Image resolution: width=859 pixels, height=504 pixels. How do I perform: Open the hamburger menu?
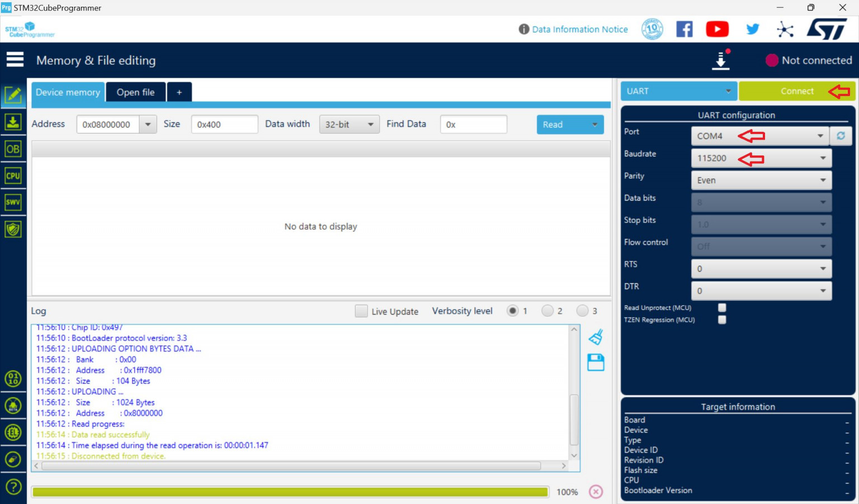click(15, 60)
